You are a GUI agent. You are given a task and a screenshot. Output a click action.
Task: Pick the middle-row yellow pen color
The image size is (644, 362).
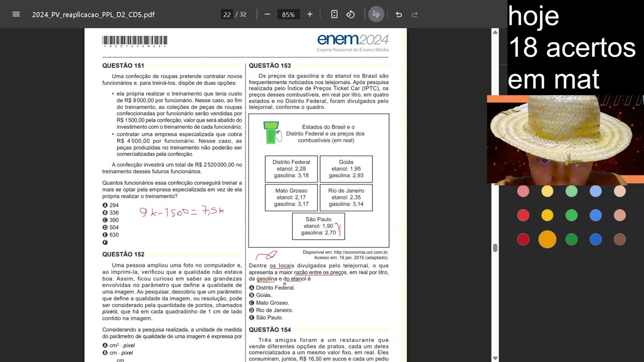click(547, 215)
